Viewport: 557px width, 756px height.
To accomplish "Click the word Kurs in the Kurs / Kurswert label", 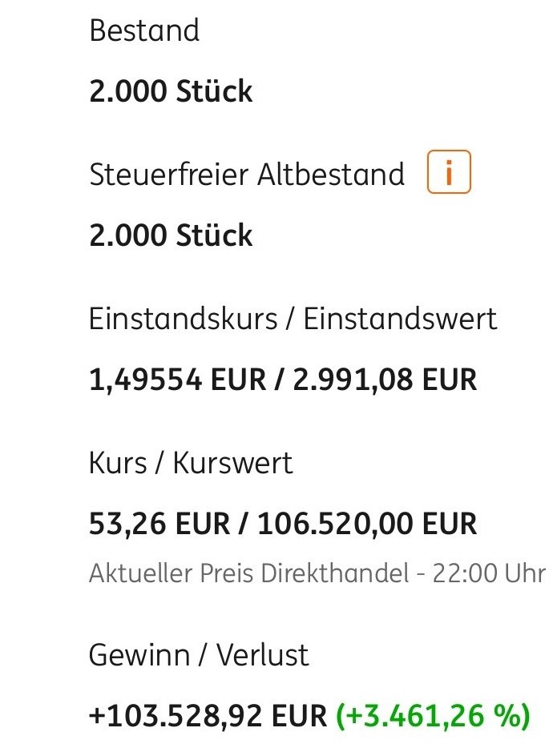I will click(x=118, y=463).
